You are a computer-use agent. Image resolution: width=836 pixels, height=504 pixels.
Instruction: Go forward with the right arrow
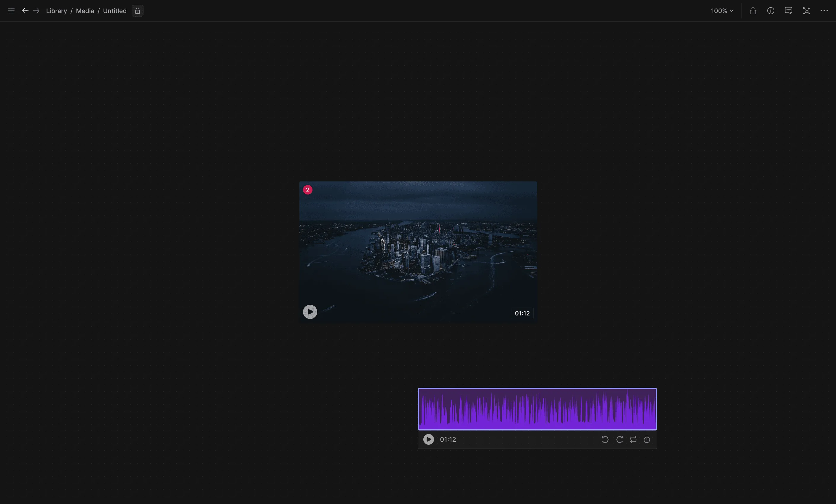point(36,11)
